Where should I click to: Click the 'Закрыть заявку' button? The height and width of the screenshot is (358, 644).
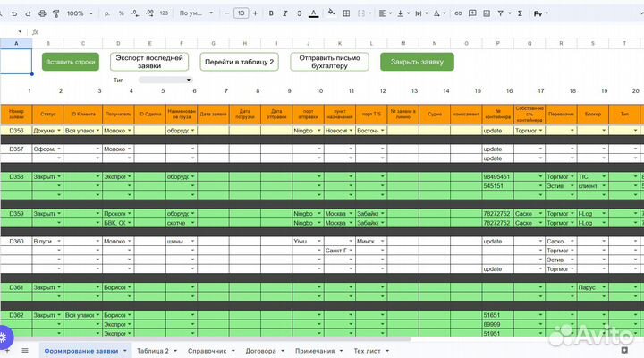pyautogui.click(x=417, y=62)
